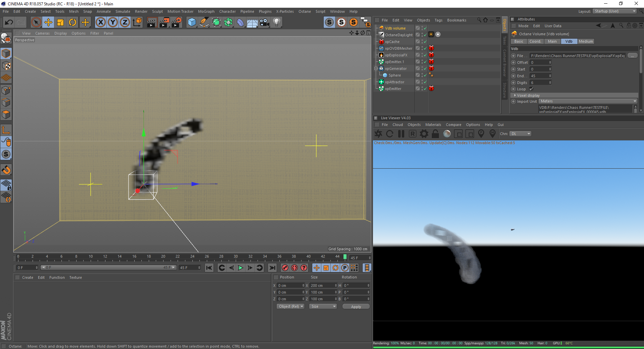
Task: Toggle xpCache enable checkmark
Action: [425, 42]
